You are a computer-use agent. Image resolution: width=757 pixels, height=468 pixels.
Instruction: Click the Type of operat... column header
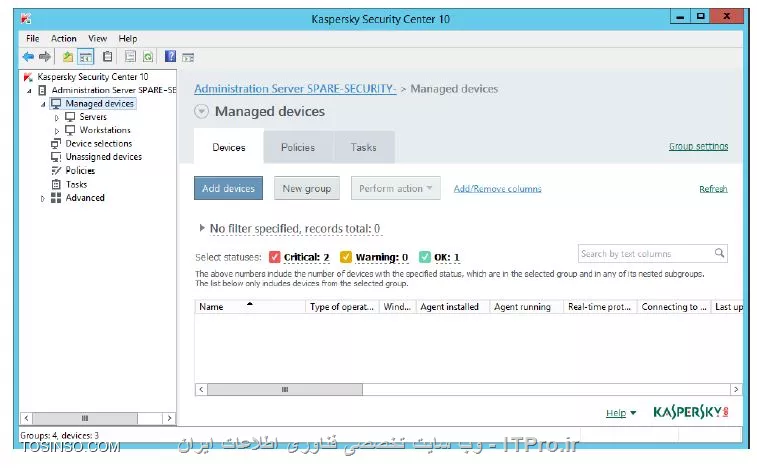342,307
